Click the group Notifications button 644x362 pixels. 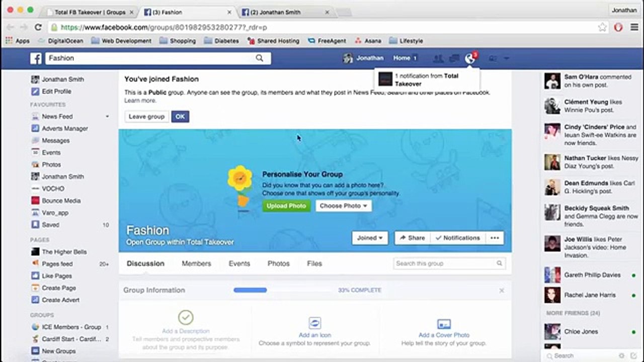tap(457, 238)
